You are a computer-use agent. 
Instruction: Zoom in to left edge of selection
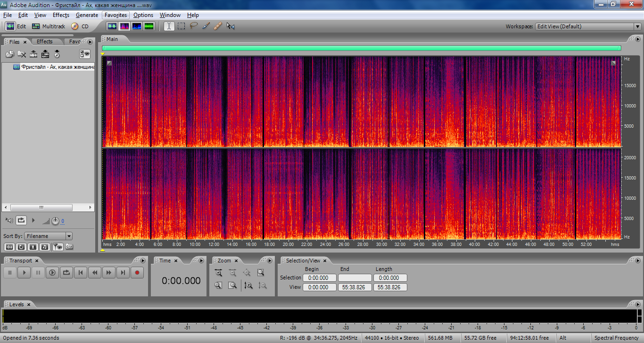click(x=218, y=285)
